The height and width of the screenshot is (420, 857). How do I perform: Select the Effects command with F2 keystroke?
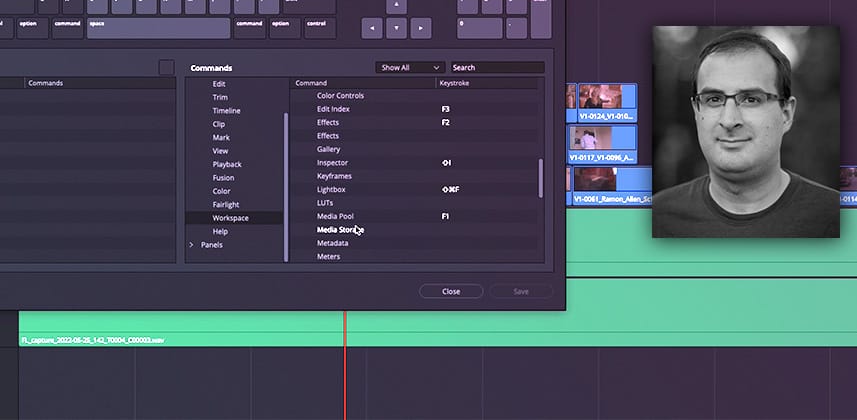tap(414, 122)
